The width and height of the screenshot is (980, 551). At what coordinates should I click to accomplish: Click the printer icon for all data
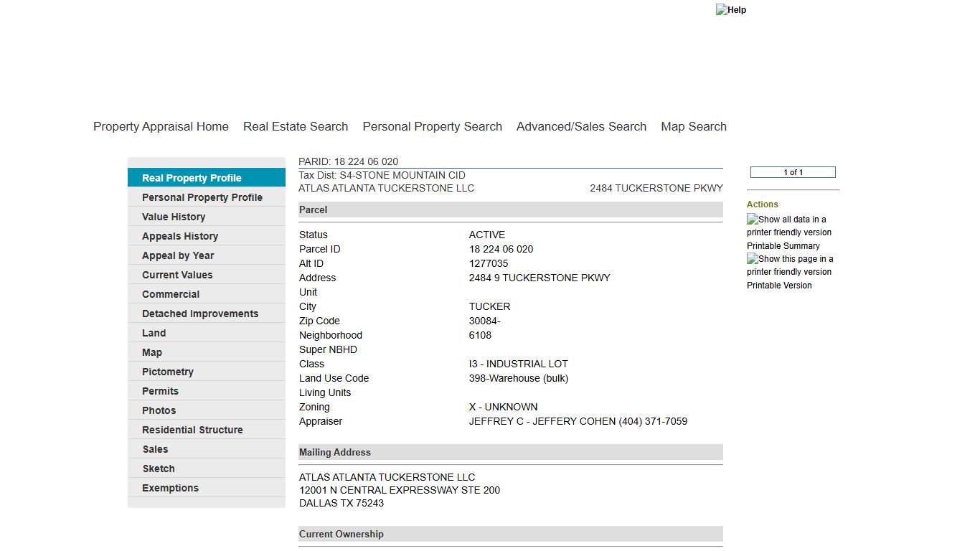click(x=753, y=220)
